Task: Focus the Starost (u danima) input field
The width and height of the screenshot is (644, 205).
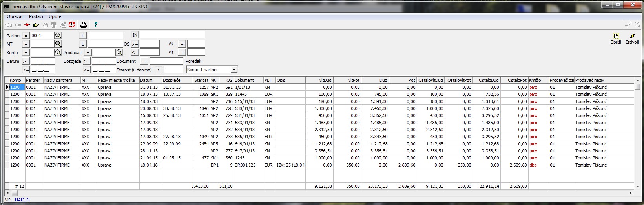Action: point(173,70)
